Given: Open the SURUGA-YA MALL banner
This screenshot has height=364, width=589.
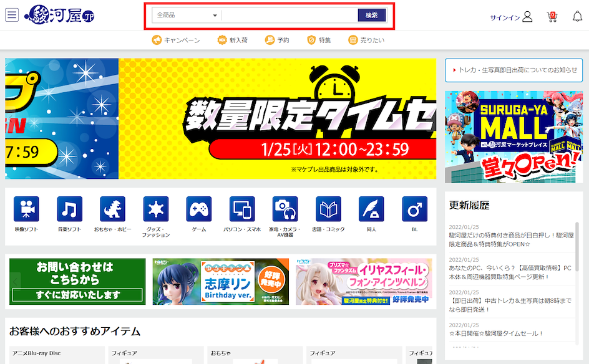Looking at the screenshot, I should (514, 137).
